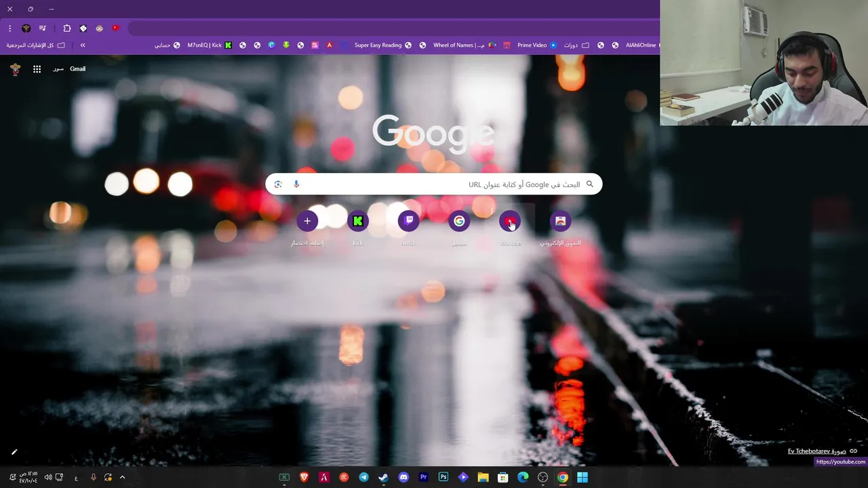Screen dimensions: 868x488
Task: Open the youtube shortcut's three-dot options
Action: click(x=492, y=211)
